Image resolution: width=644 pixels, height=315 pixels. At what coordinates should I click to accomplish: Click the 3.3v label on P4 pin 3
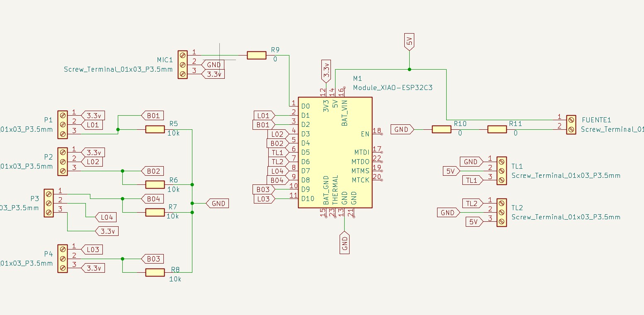pyautogui.click(x=93, y=268)
